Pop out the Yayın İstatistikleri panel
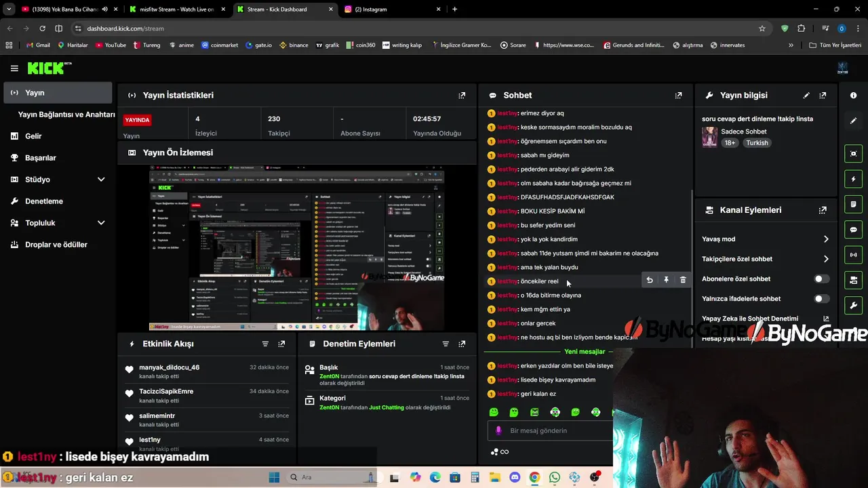This screenshot has width=868, height=488. click(x=462, y=96)
